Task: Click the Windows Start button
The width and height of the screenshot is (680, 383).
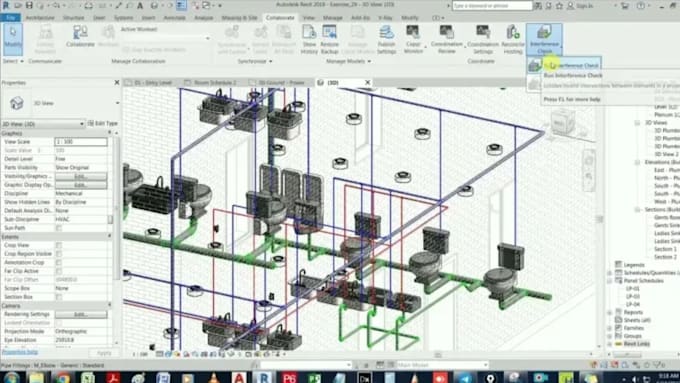Action: click(x=12, y=378)
